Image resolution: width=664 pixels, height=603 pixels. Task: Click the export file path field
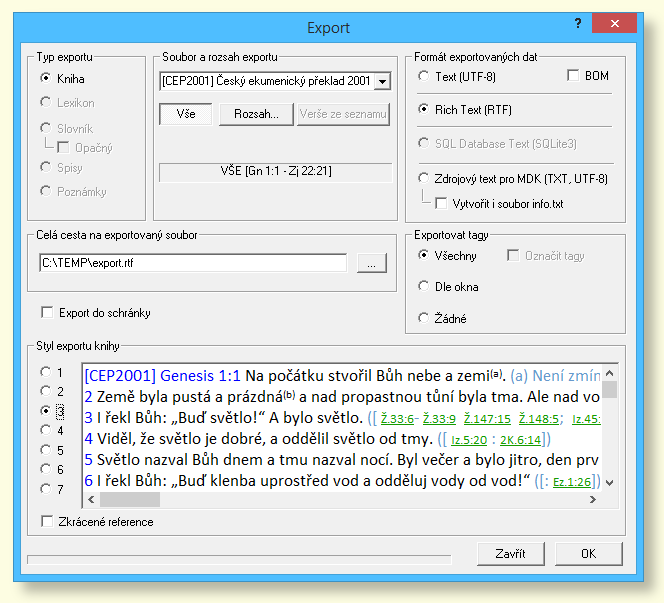tap(192, 263)
